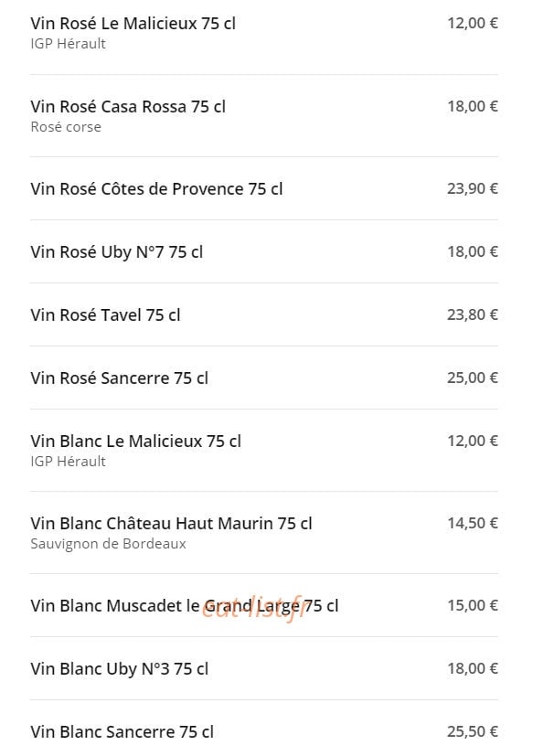Open Vin Rosé Casa Rossa 75 cl

click(128, 107)
